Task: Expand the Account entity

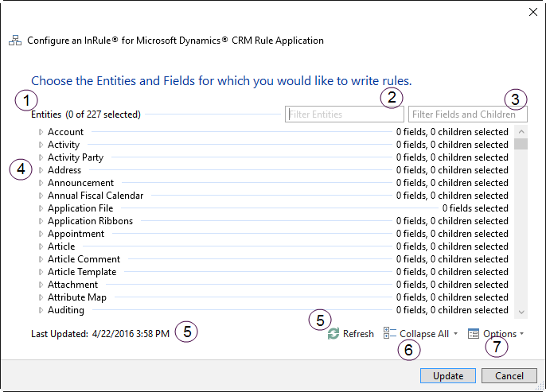Action: 41,132
